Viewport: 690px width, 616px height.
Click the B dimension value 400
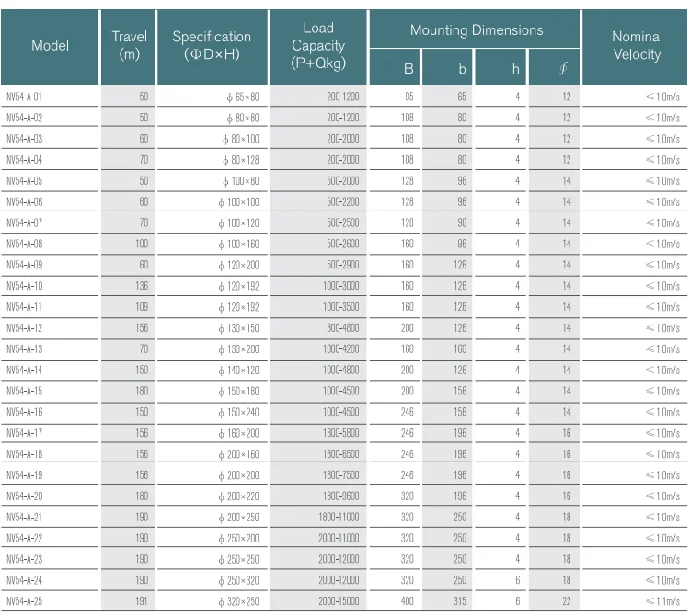tap(407, 601)
